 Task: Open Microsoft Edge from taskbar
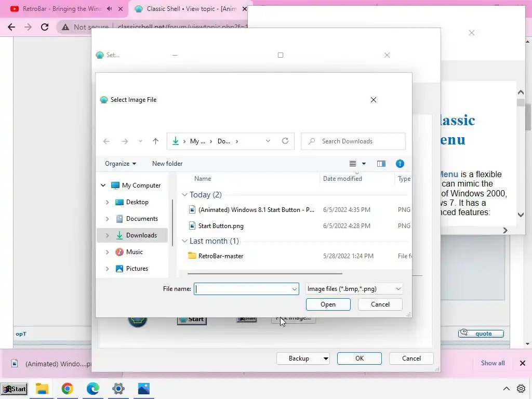(x=92, y=389)
